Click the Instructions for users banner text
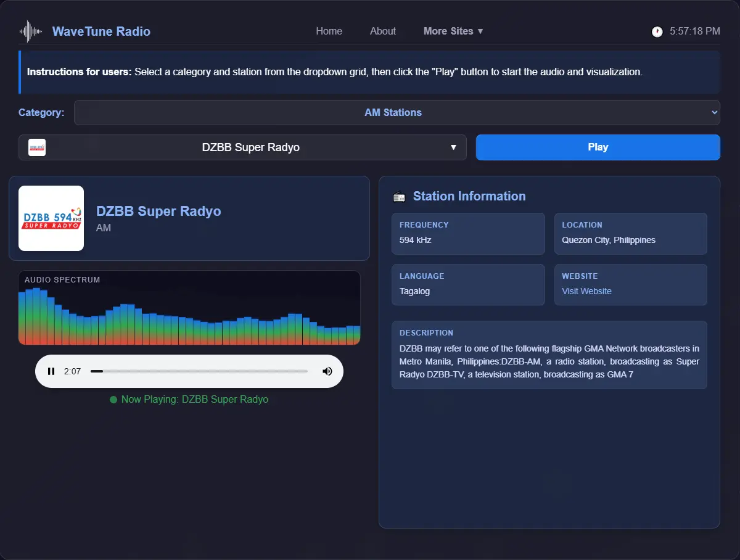 pos(335,72)
